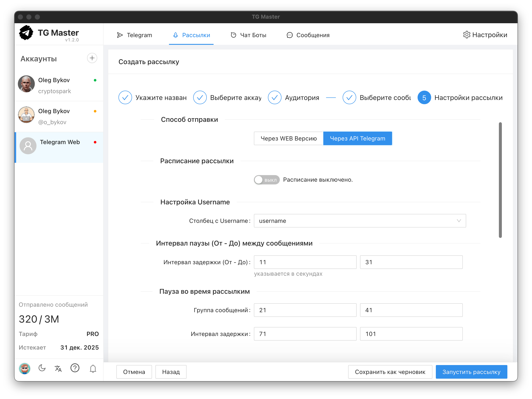
Task: Click the add account plus icon
Action: coord(92,58)
